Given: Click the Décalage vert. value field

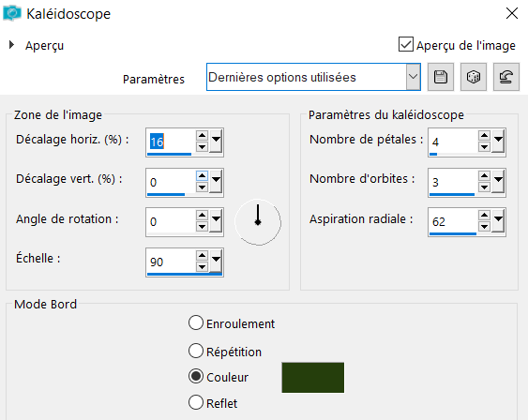Looking at the screenshot, I should click(x=171, y=182).
